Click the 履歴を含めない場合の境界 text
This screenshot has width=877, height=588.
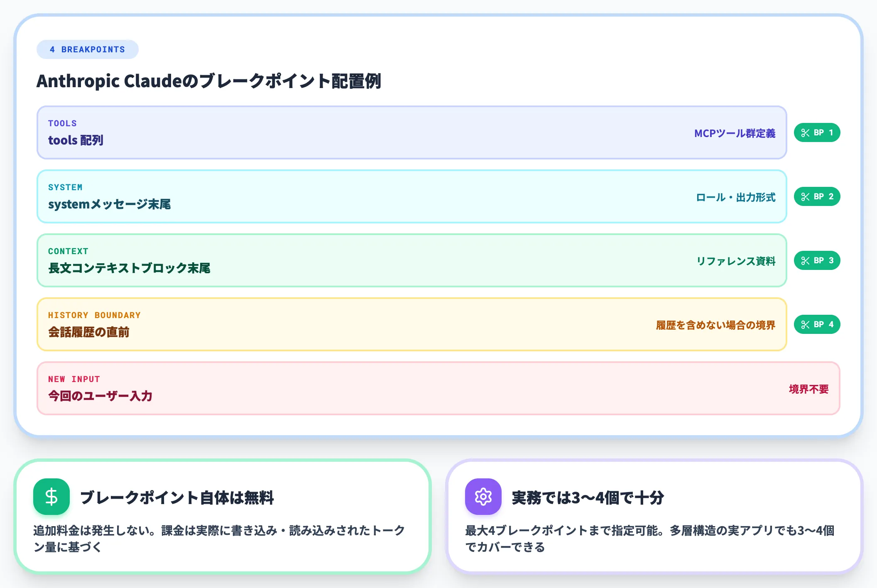pos(716,325)
